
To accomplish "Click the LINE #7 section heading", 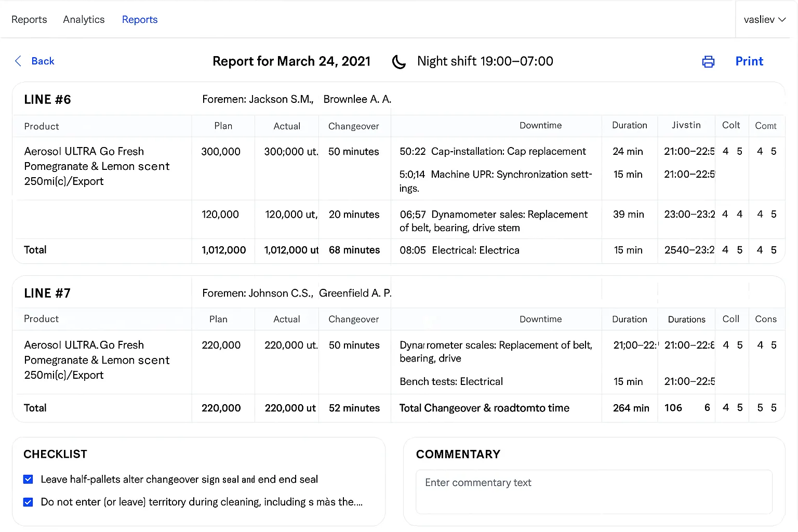I will pos(47,294).
